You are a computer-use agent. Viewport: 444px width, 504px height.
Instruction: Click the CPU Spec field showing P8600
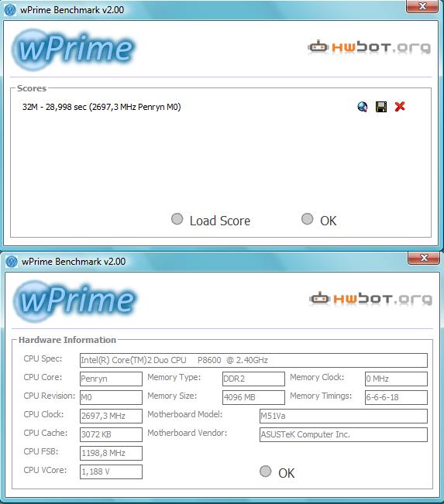[253, 360]
